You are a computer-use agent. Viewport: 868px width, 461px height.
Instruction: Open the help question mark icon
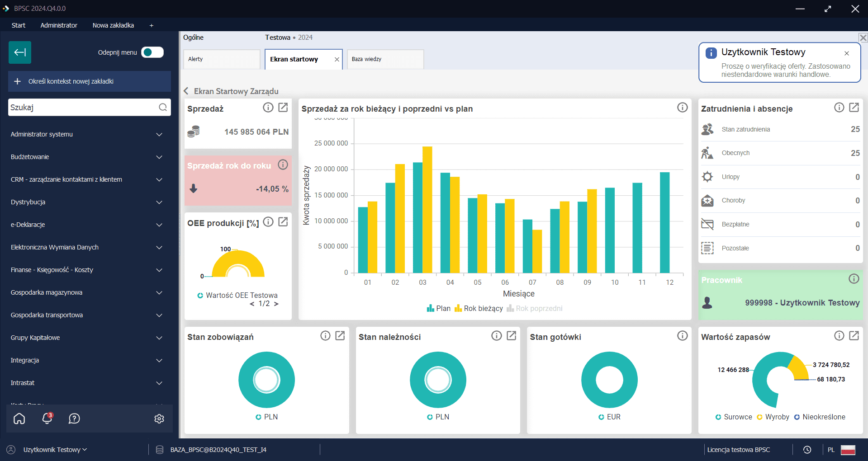point(74,419)
